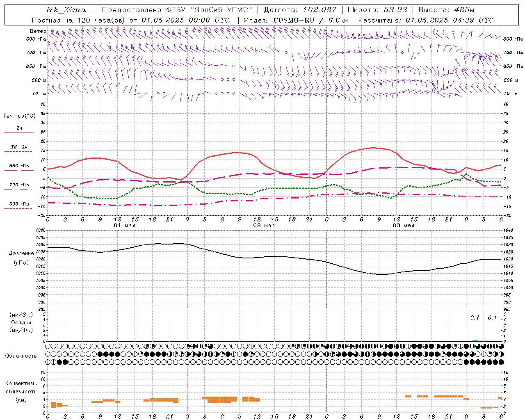Viewport: 525px width, 420px height.
Task: Click the latitude value 53.93
Action: [395, 10]
